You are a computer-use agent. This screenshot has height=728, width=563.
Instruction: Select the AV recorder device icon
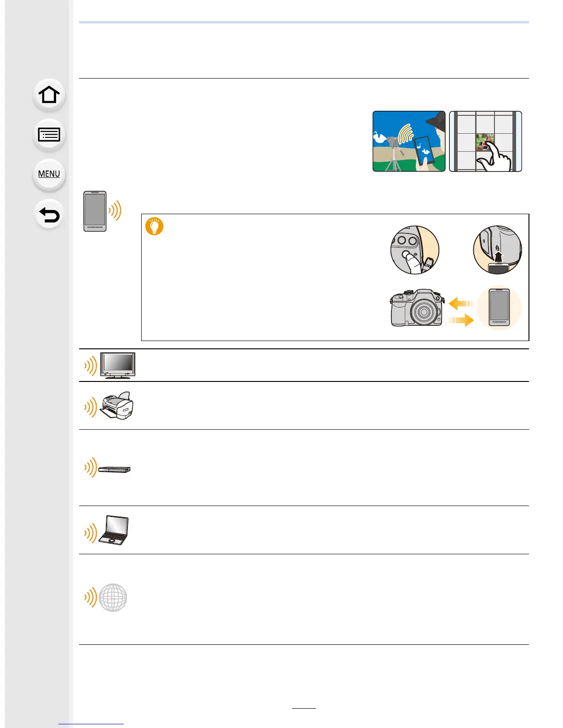(108, 468)
